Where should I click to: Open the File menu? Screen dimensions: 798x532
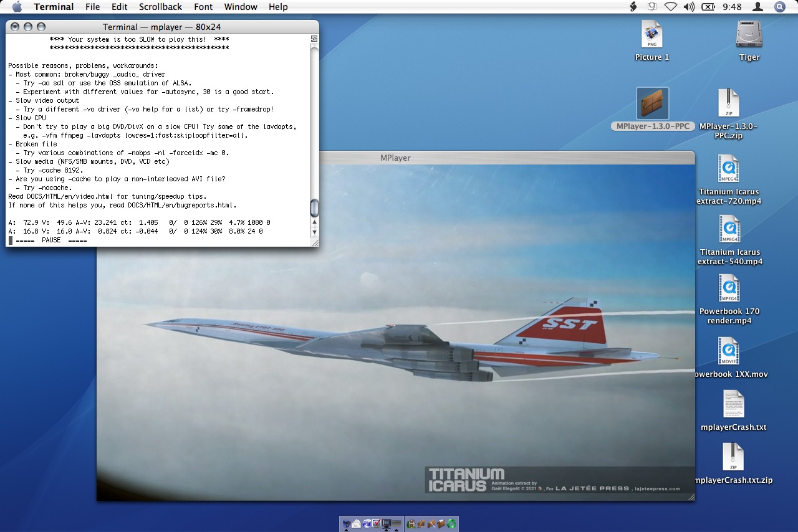[92, 7]
